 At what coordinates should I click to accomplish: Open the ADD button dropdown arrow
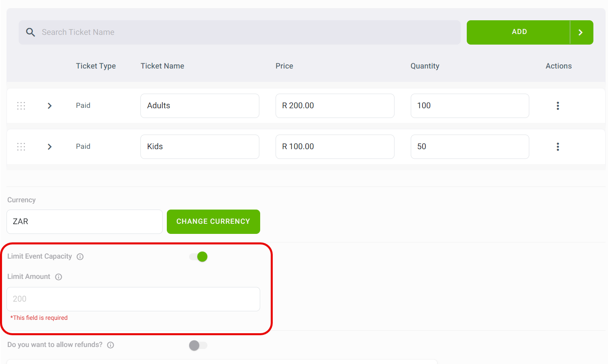581,32
